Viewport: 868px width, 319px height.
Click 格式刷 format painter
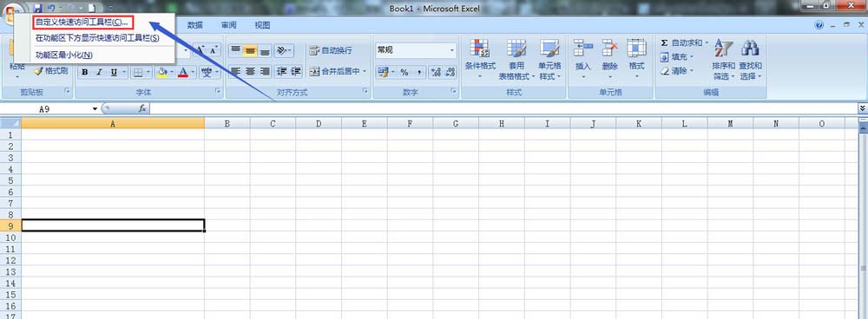50,71
